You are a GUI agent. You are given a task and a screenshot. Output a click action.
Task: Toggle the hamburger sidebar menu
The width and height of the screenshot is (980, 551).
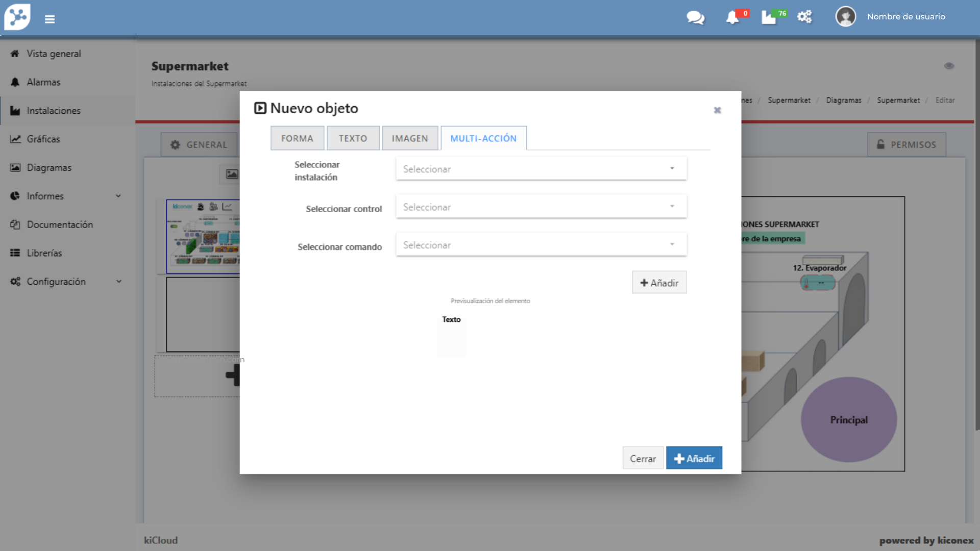[50, 19]
